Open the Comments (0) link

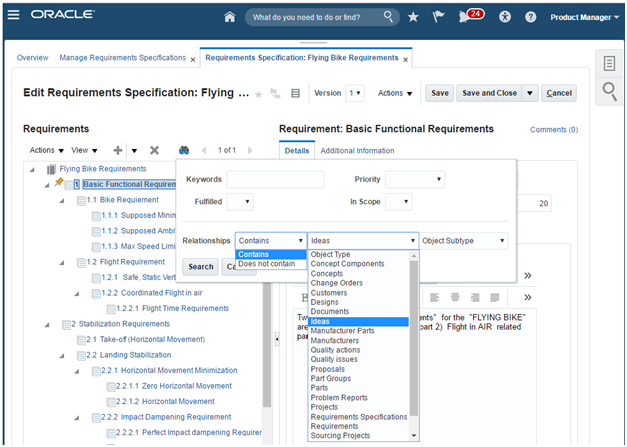(x=553, y=130)
